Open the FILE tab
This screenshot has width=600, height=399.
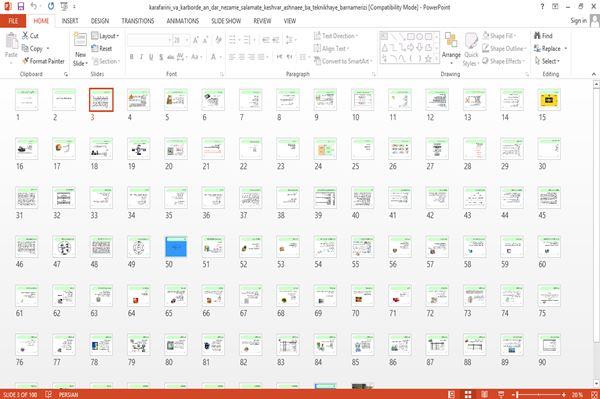click(13, 21)
